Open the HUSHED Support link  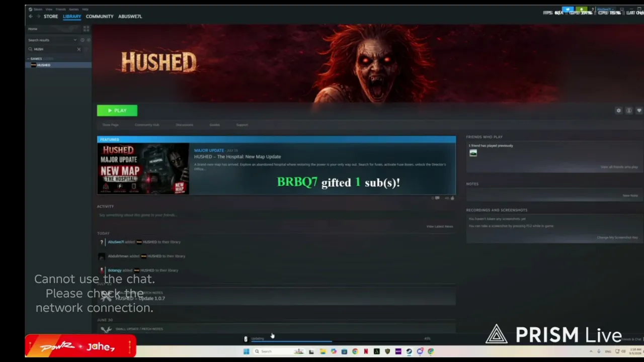click(x=242, y=125)
